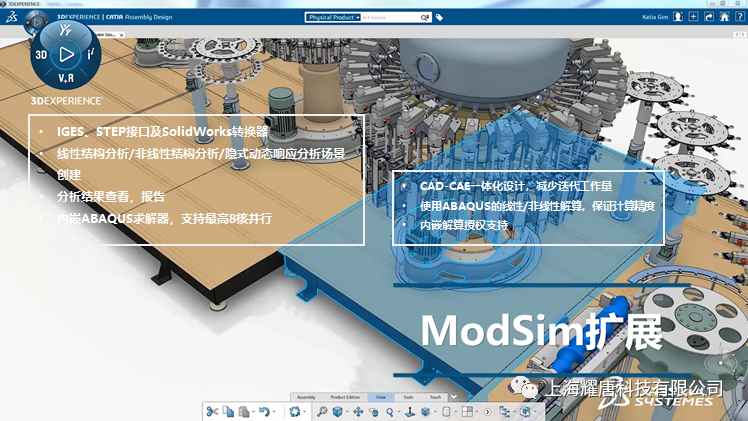The width and height of the screenshot is (748, 421).
Task: Open the Physical Product search filter dropdown
Action: pyautogui.click(x=332, y=17)
